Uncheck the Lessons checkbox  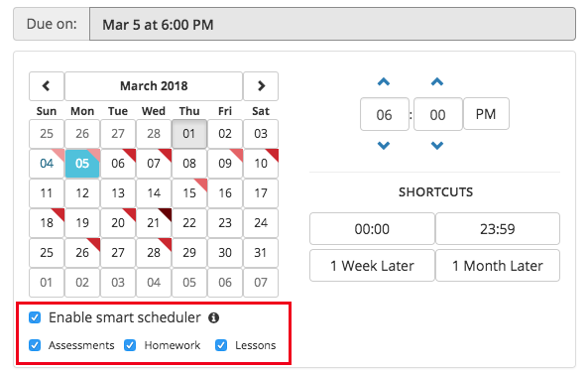tap(221, 345)
